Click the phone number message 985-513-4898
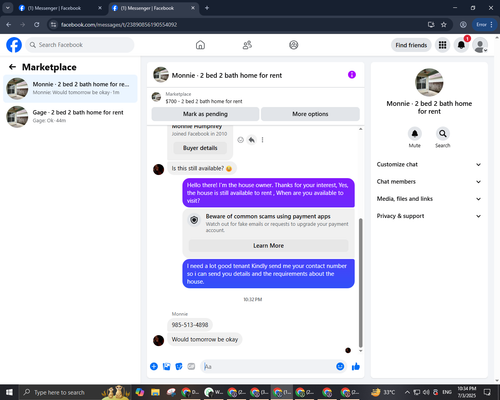500x400 pixels. coord(190,325)
